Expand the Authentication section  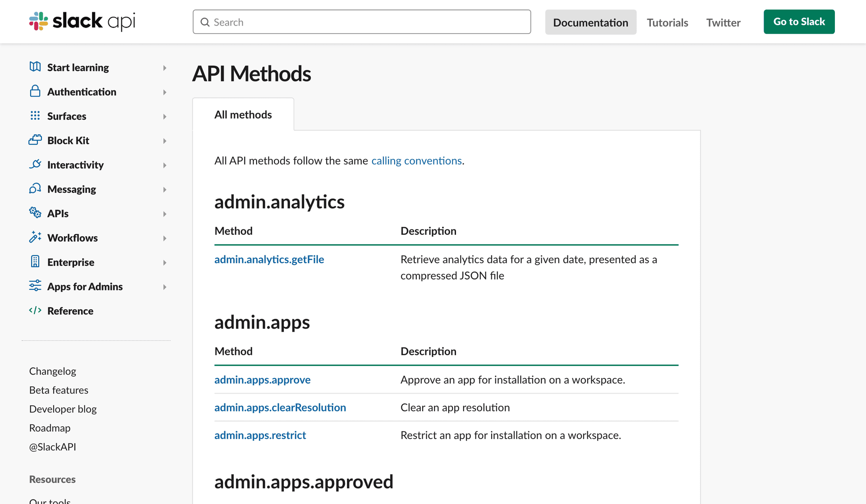tap(165, 92)
